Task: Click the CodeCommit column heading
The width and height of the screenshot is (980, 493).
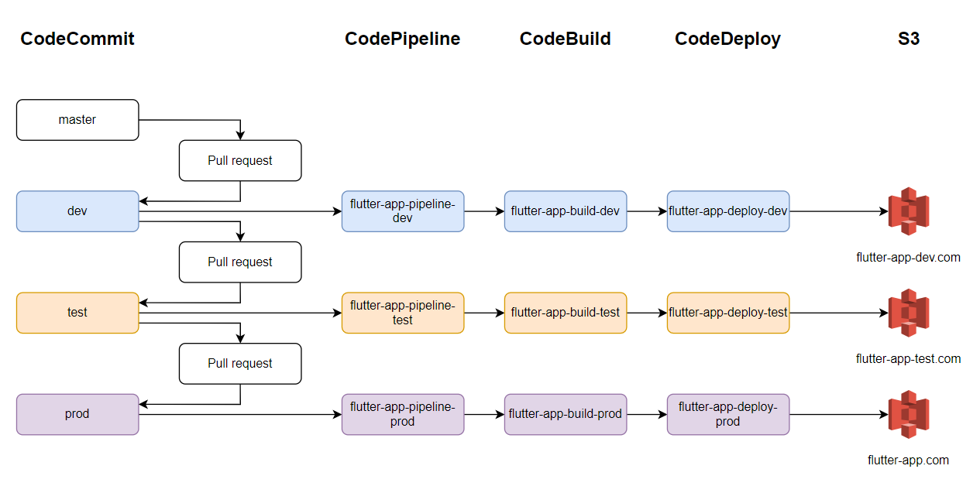Action: pos(77,39)
